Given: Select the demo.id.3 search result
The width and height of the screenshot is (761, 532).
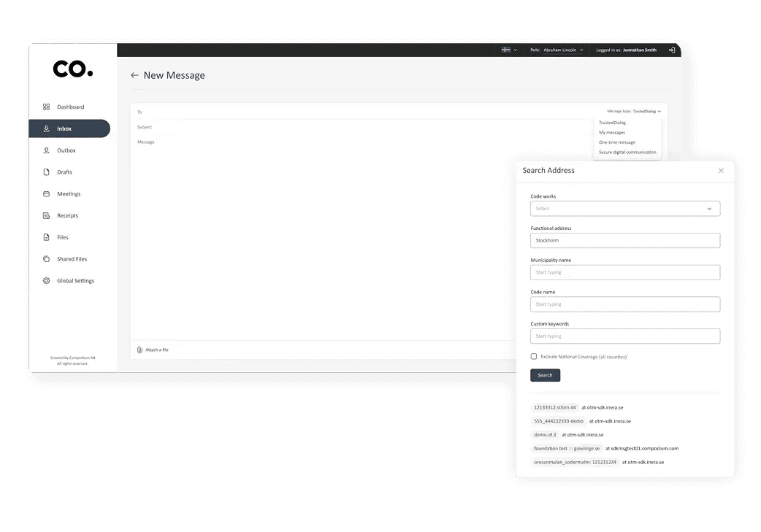Looking at the screenshot, I should coord(546,435).
